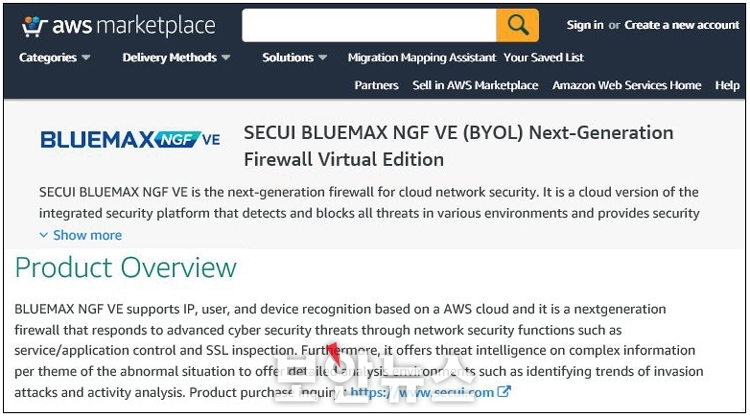Click the external link icon after secui.com

click(504, 392)
